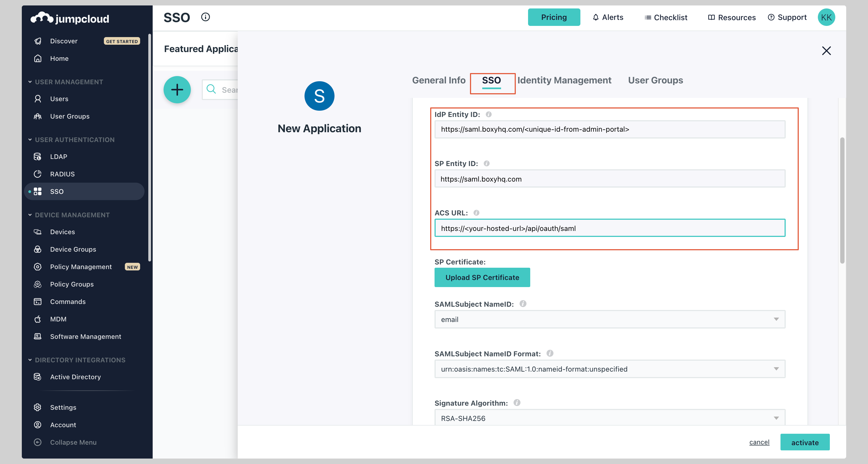Click the ACS URL info tooltip
868x464 pixels.
476,213
